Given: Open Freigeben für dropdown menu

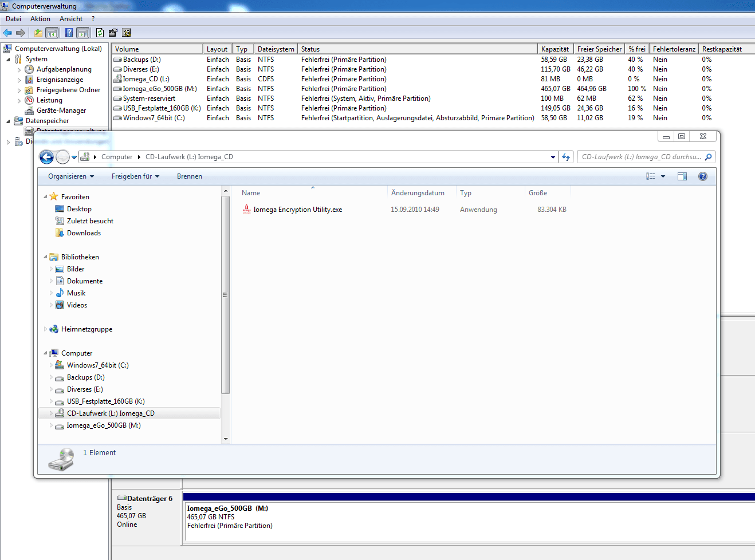Looking at the screenshot, I should (x=135, y=176).
